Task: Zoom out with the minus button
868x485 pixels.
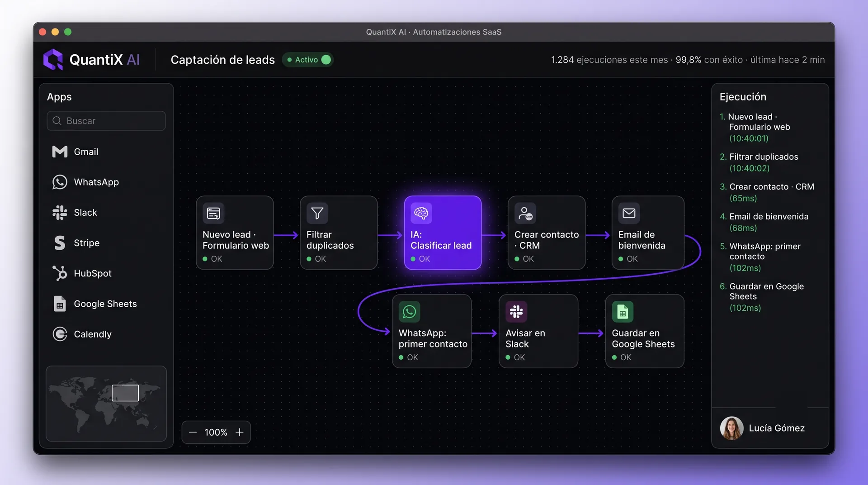Action: pyautogui.click(x=193, y=433)
